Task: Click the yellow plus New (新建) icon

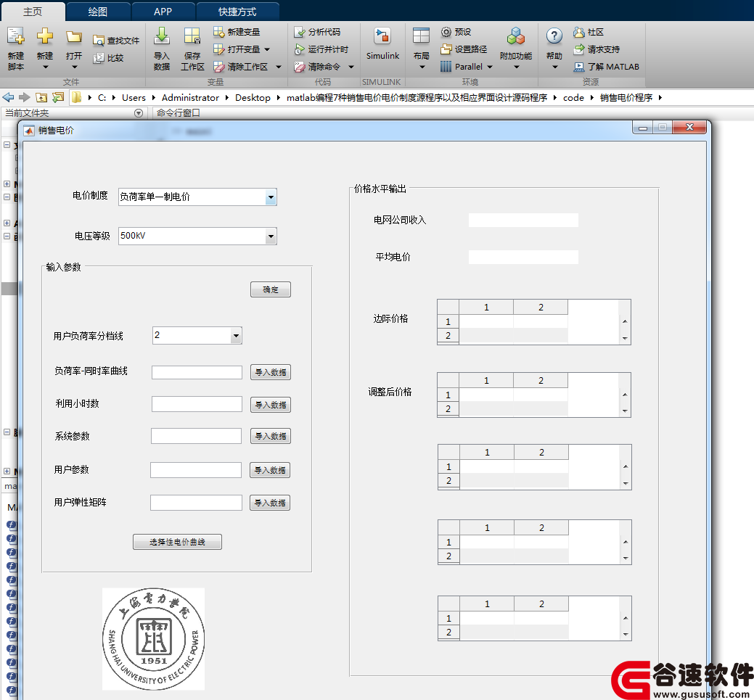Action: click(x=45, y=36)
